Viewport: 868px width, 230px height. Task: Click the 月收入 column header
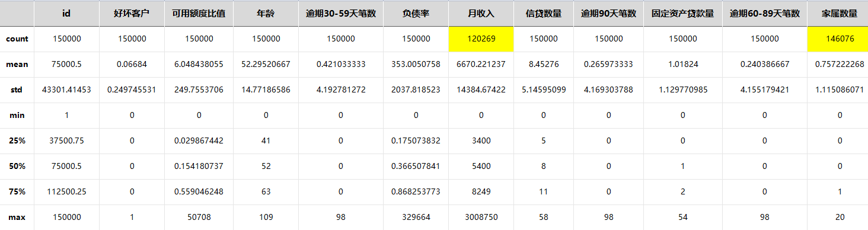click(x=481, y=13)
